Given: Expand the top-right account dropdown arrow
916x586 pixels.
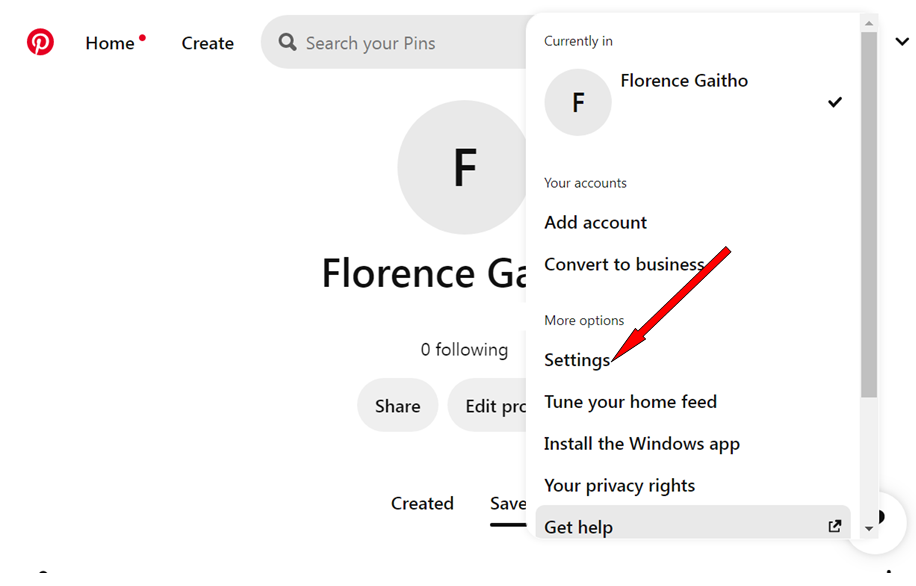Looking at the screenshot, I should (902, 42).
